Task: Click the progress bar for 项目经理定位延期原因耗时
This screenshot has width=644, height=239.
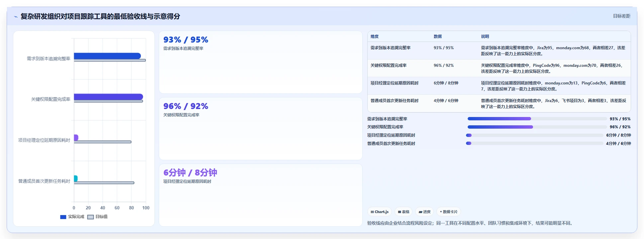Action: pyautogui.click(x=535, y=135)
